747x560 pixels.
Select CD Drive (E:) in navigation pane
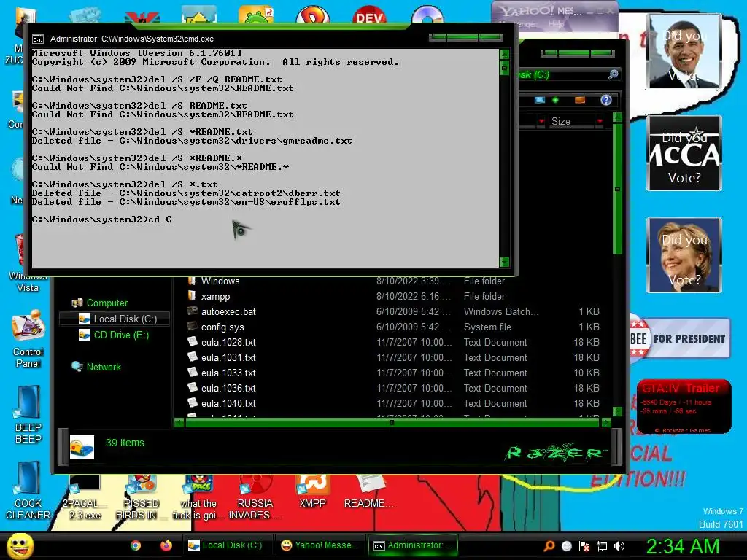pos(115,335)
